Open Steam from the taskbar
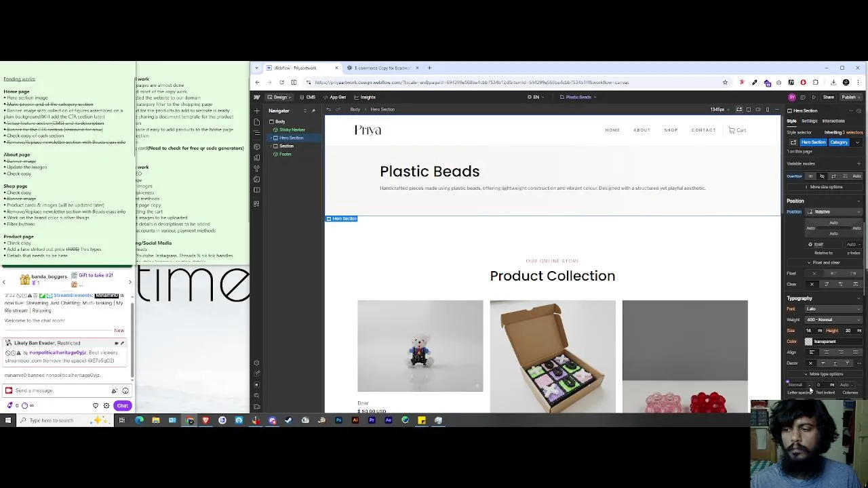The height and width of the screenshot is (488, 868). pos(288,420)
